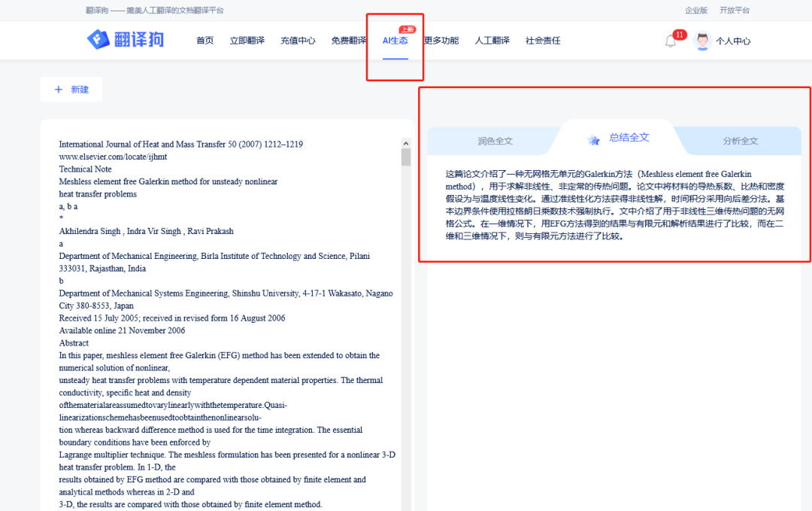Select the 总结全文 tab
812x511 pixels.
point(629,137)
